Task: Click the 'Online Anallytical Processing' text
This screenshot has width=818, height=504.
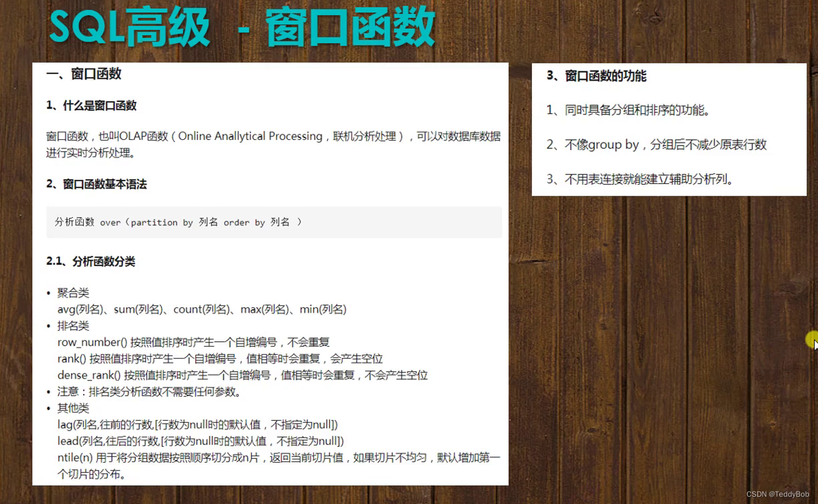Action: (x=250, y=136)
